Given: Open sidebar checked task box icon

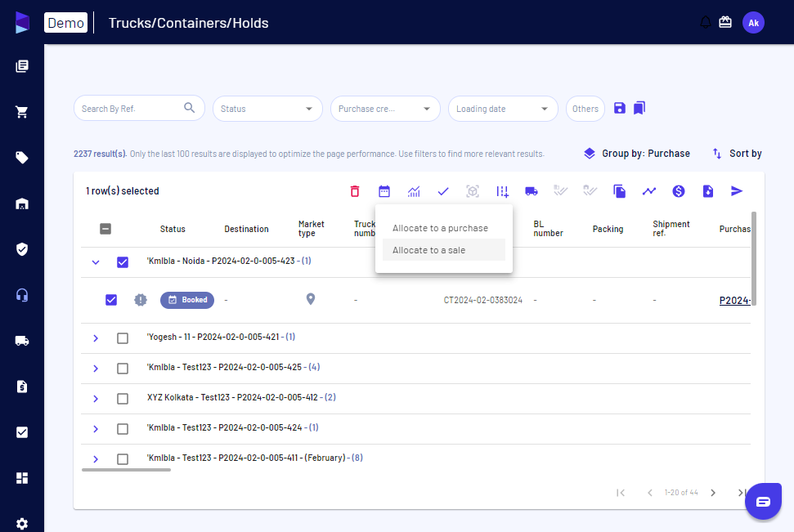Looking at the screenshot, I should pos(22,432).
